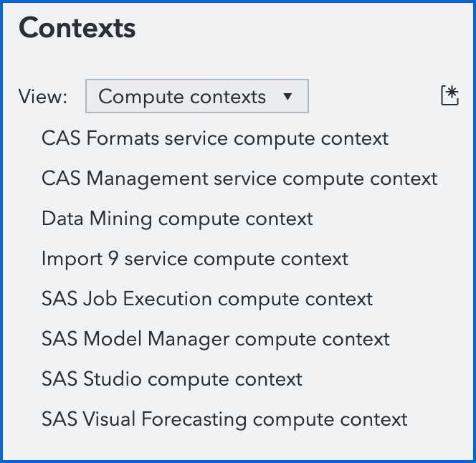Select CAS Management service compute context

pyautogui.click(x=239, y=178)
